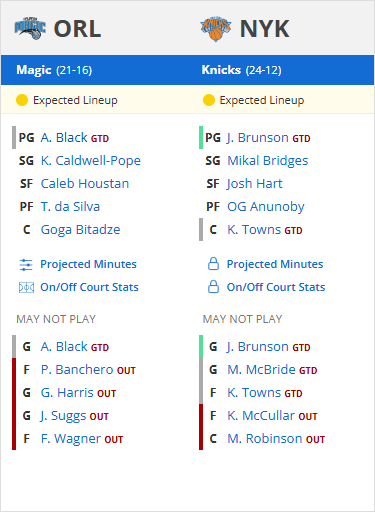
Task: Open OG Anunoby player link
Action: [266, 207]
